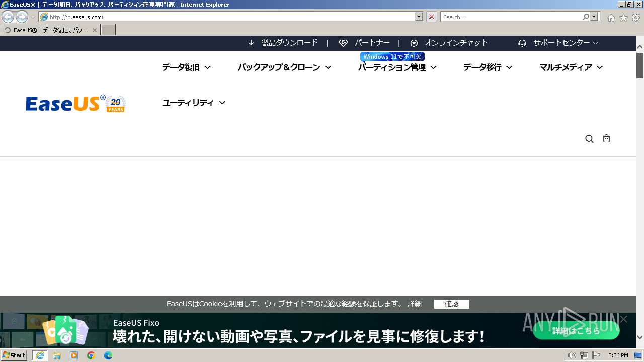Click the download arrow icon in top bar
The width and height of the screenshot is (644, 362).
click(251, 43)
